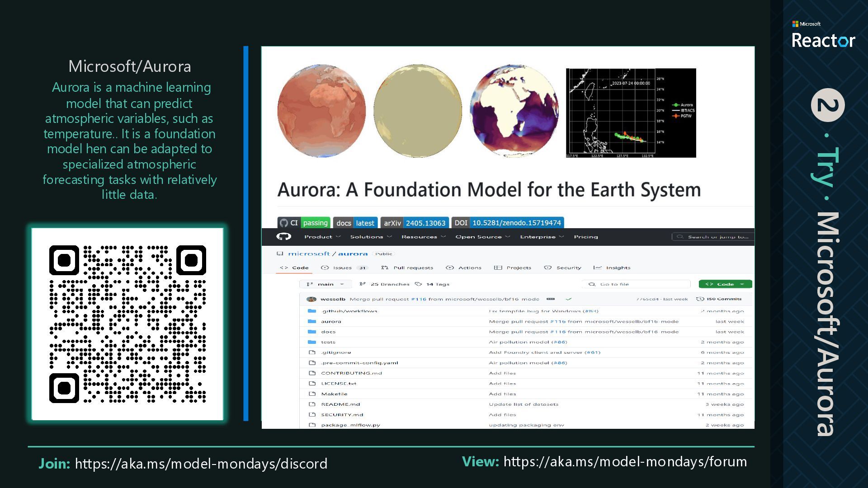
Task: Click file icon beside LICENSE.txt
Action: coord(312,384)
